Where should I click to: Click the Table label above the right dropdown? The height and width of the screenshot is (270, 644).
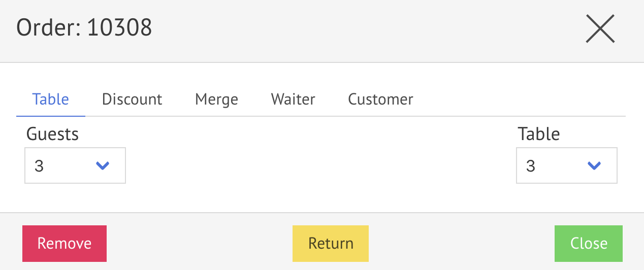538,134
